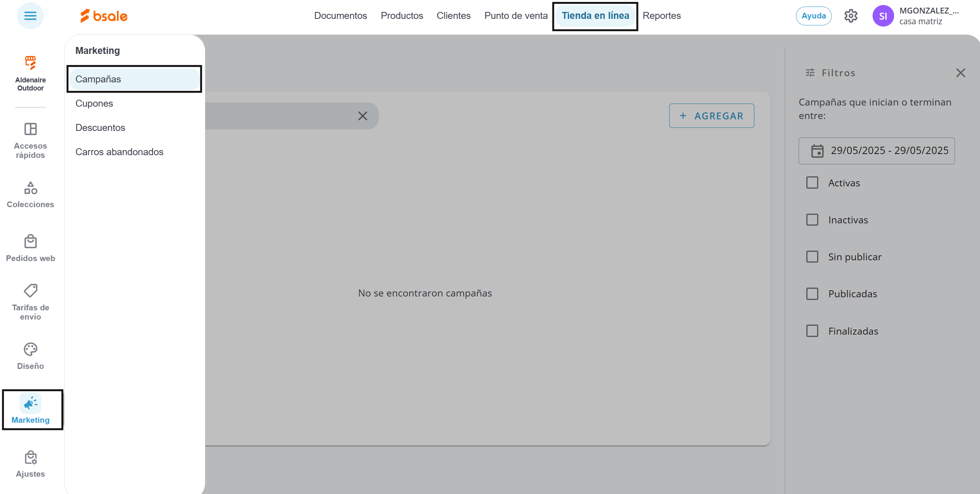Click the Ayuda button

point(813,16)
